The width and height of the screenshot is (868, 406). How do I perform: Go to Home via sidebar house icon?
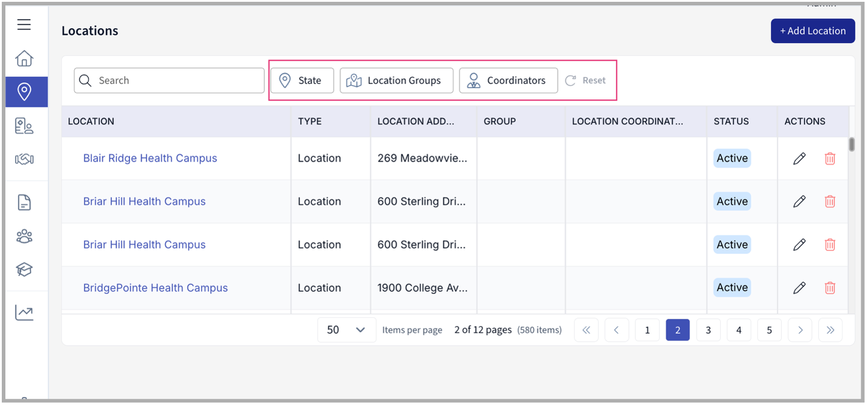click(x=24, y=59)
